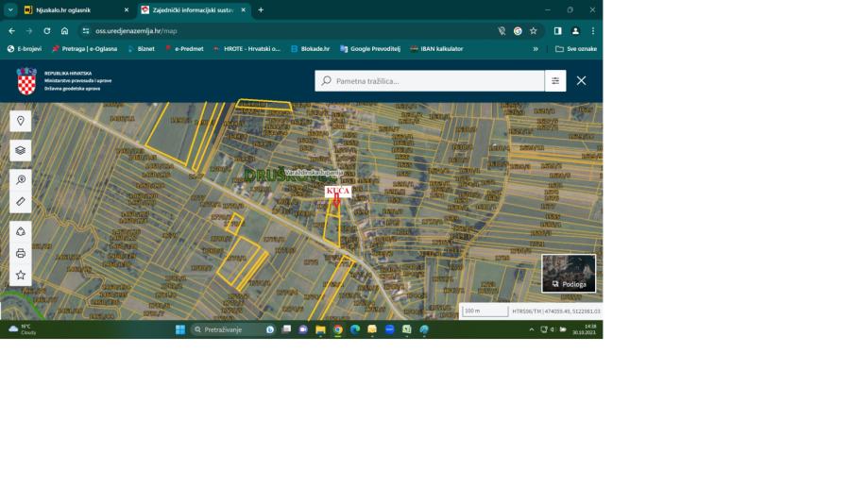
Task: Close the search bar with the X
Action: [581, 81]
